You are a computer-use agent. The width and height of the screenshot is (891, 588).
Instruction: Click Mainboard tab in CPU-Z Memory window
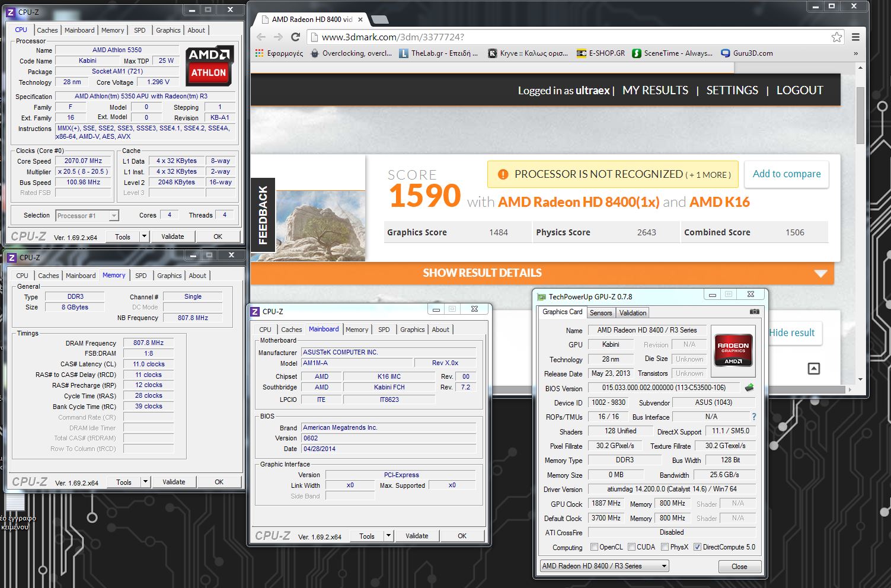81,276
